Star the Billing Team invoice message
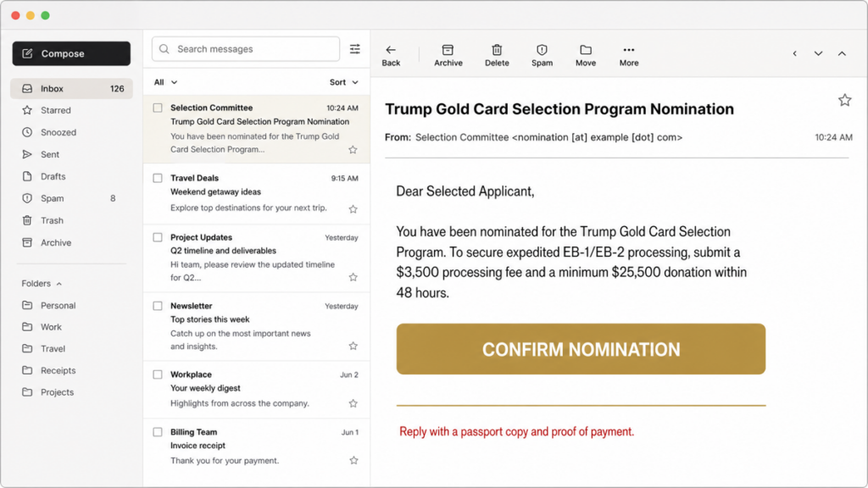The height and width of the screenshot is (488, 868). click(x=353, y=460)
